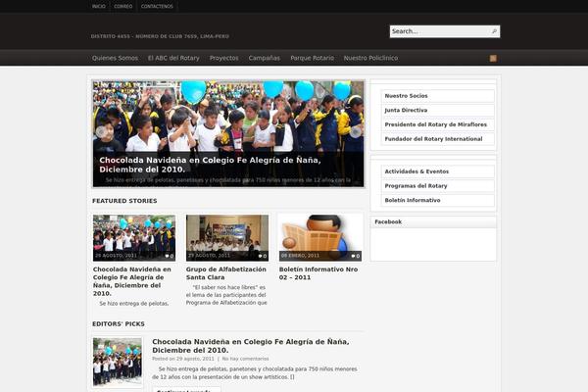Open Parque Rotario menu
The height and width of the screenshot is (392, 588).
tap(312, 58)
